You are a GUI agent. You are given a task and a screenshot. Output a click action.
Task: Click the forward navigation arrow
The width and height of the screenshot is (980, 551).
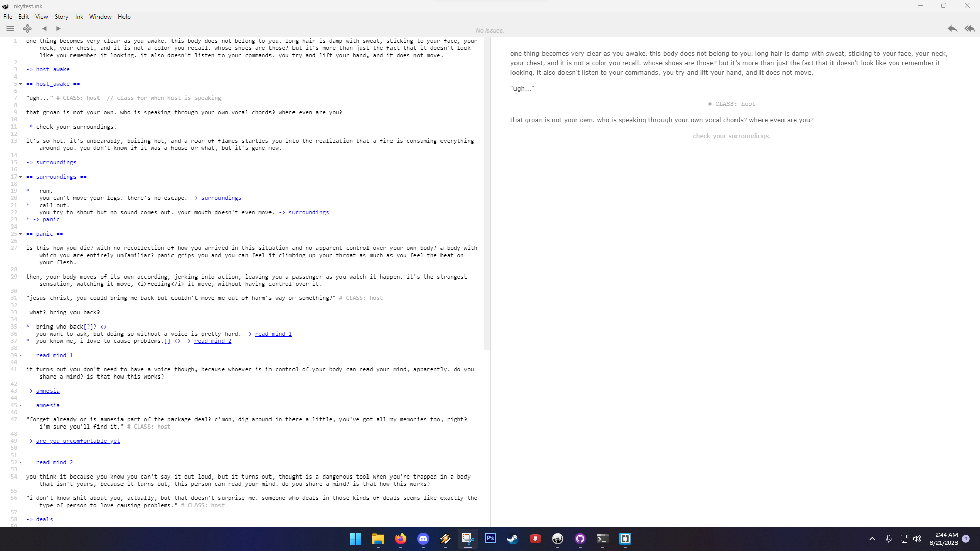[58, 29]
